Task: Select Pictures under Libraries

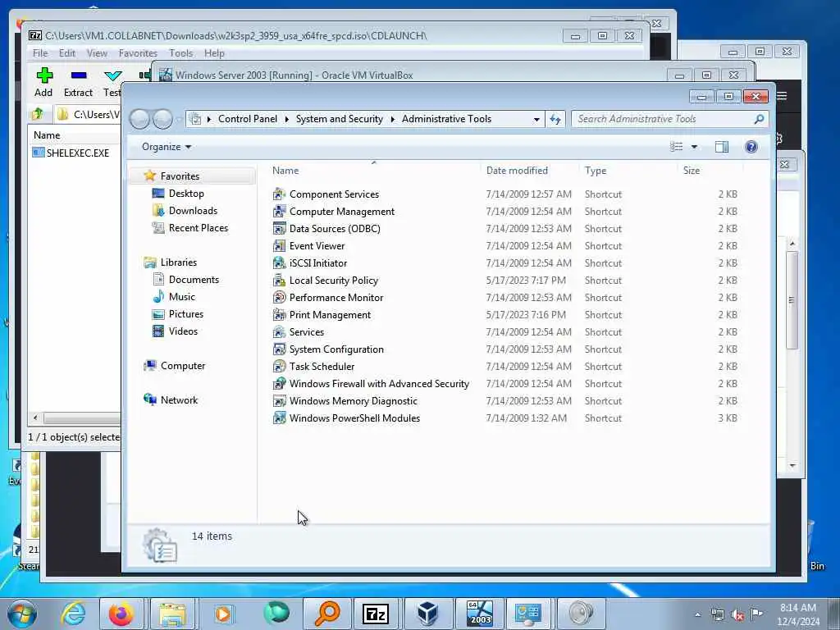Action: coord(186,314)
